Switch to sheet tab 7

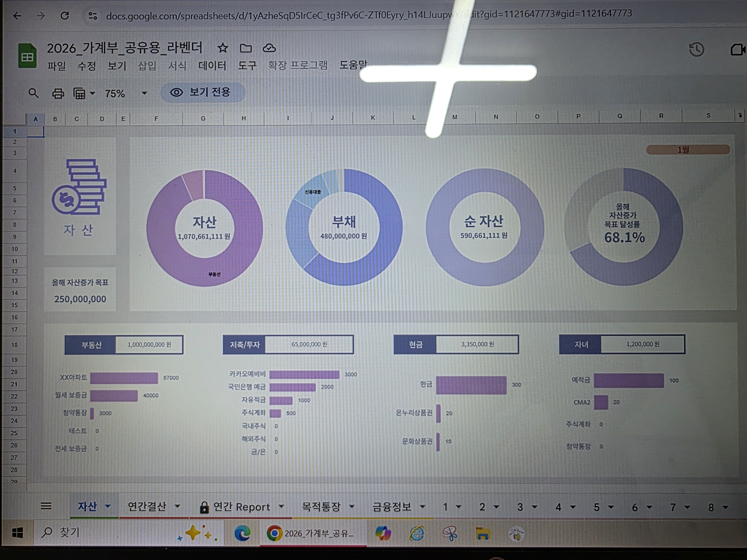(673, 507)
